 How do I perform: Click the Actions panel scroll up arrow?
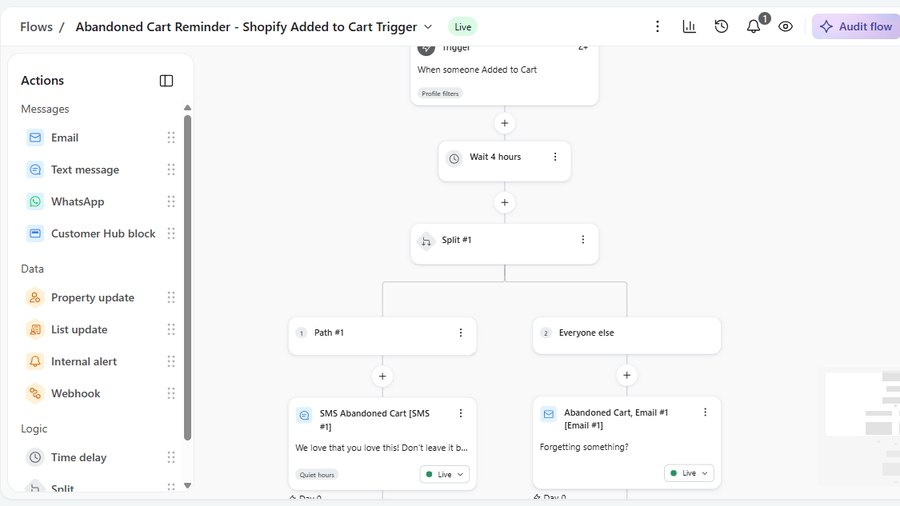187,108
